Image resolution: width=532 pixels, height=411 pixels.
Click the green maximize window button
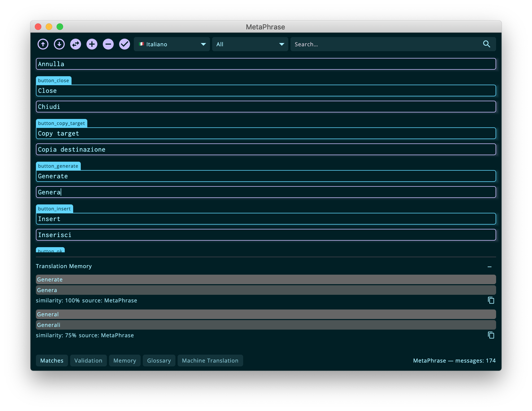point(60,27)
